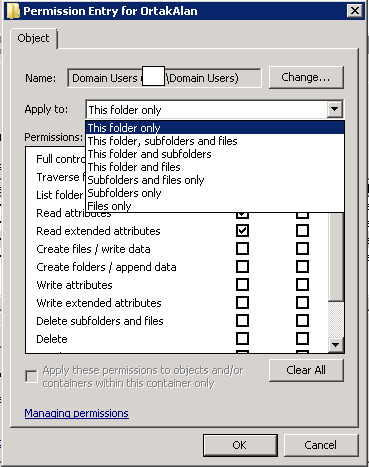The image size is (369, 467).
Task: Check Allow for Create files / write data
Action: pos(242,249)
